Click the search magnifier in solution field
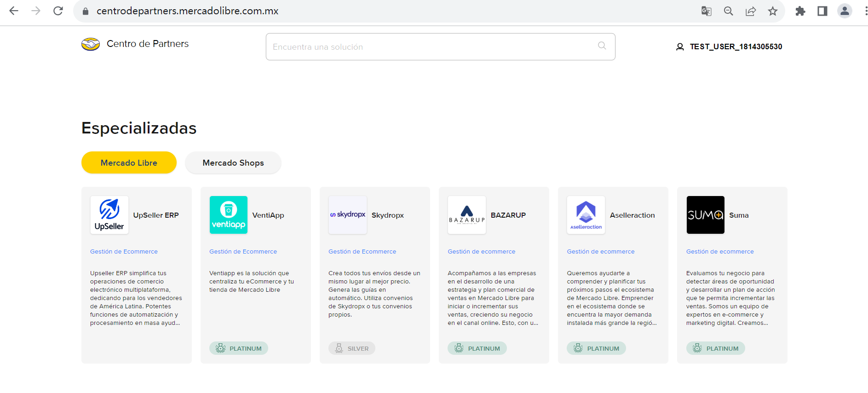Screen dimensions: 868x393 pos(602,46)
